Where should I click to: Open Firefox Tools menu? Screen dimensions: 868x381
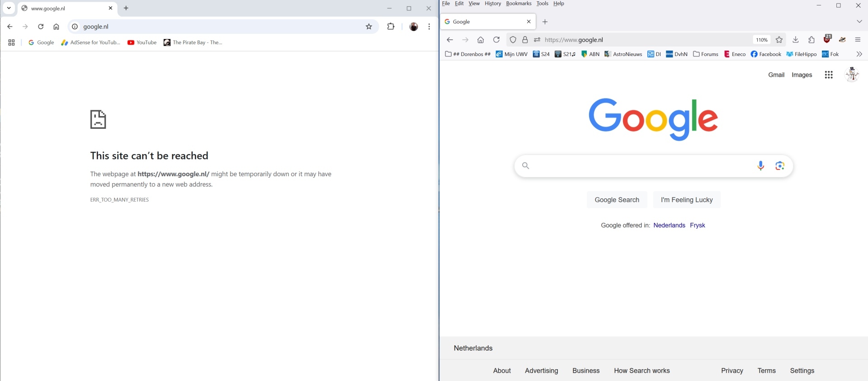(x=542, y=4)
